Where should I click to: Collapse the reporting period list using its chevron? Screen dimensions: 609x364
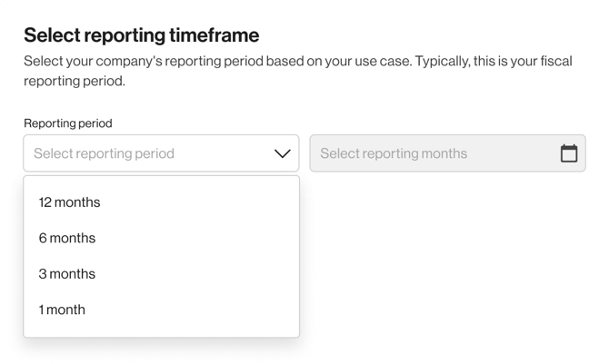(282, 153)
